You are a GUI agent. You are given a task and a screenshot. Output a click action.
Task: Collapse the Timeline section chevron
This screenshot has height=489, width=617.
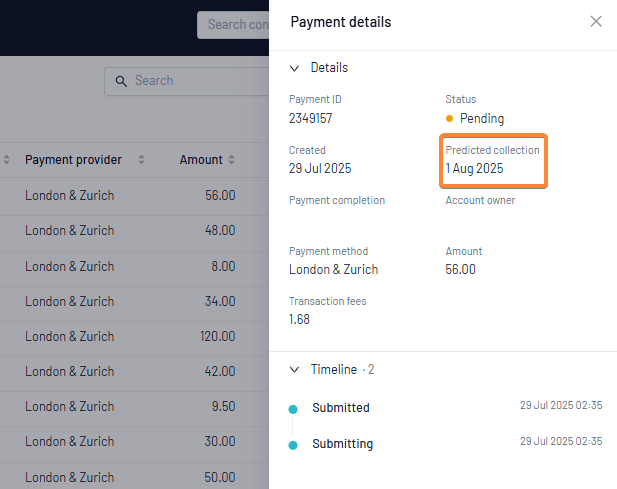[294, 370]
